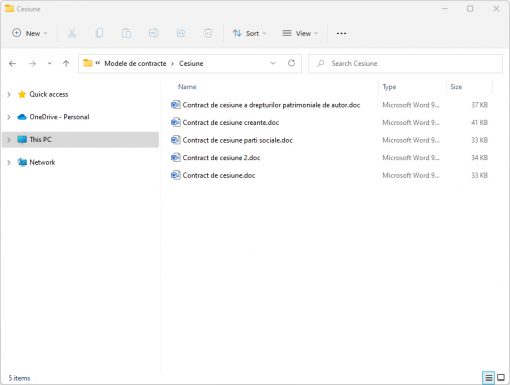Click the Search Cesiune input field
510x385 pixels.
click(405, 63)
